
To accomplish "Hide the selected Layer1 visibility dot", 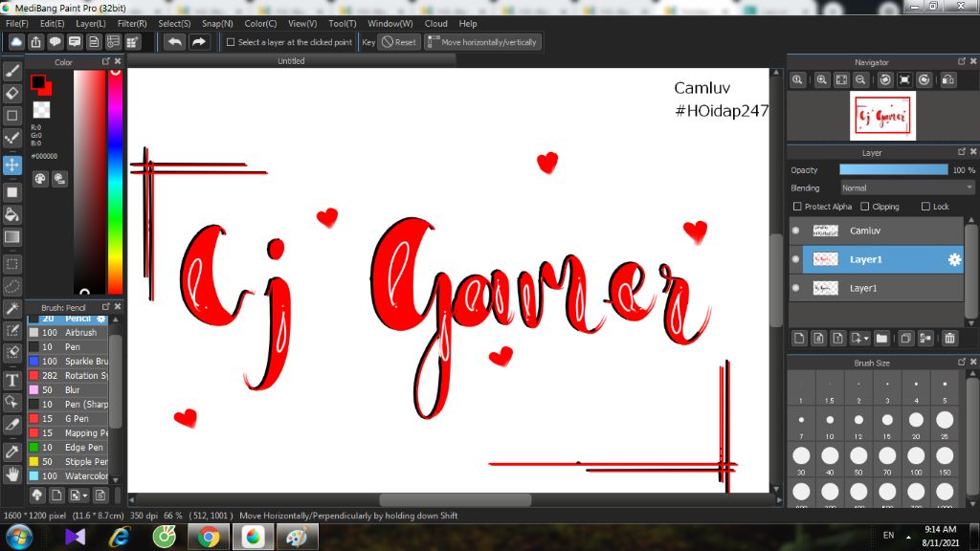I will [795, 259].
